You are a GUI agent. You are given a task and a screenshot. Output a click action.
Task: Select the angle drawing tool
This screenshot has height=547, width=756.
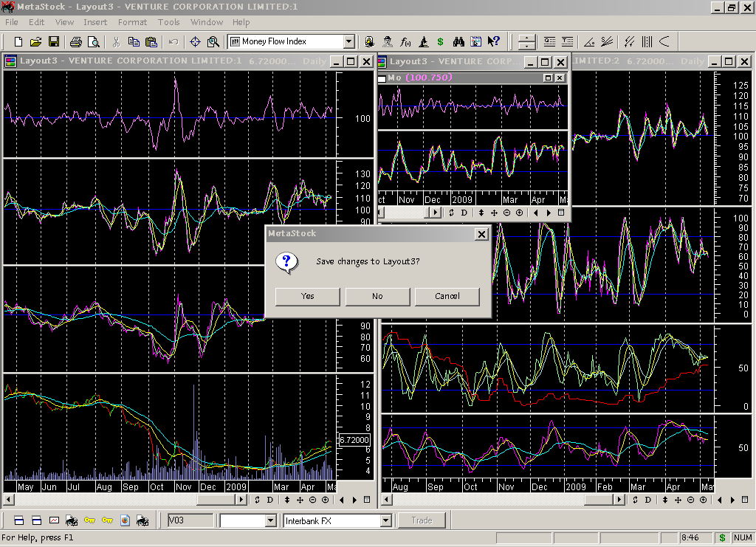click(589, 42)
